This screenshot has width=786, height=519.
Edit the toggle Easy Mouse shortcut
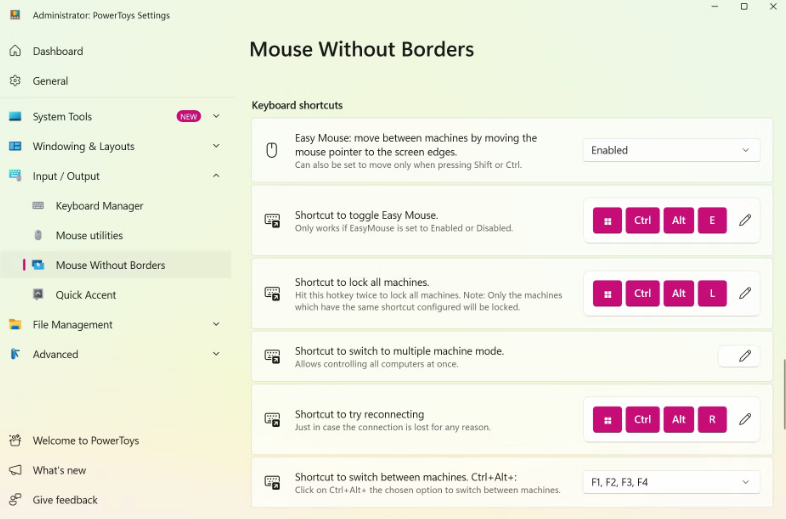(745, 220)
